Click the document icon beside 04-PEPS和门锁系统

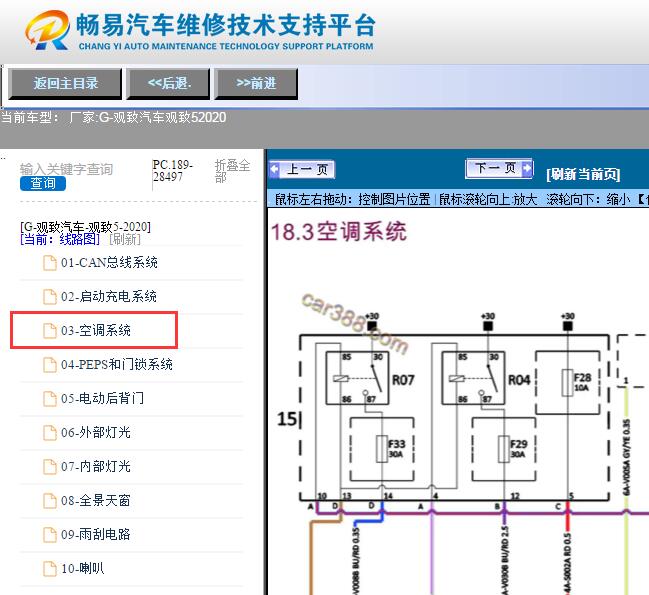point(50,365)
